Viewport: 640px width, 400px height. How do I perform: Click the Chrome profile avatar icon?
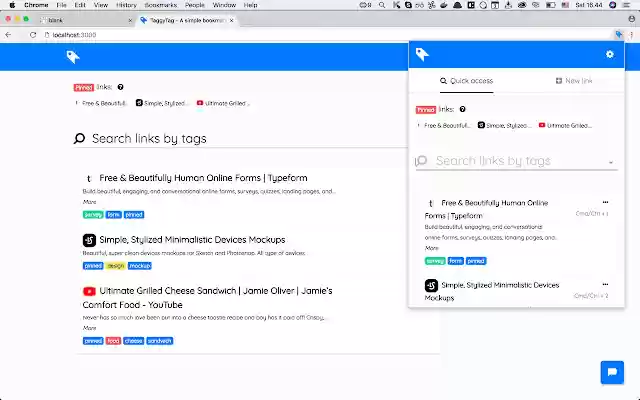click(631, 19)
